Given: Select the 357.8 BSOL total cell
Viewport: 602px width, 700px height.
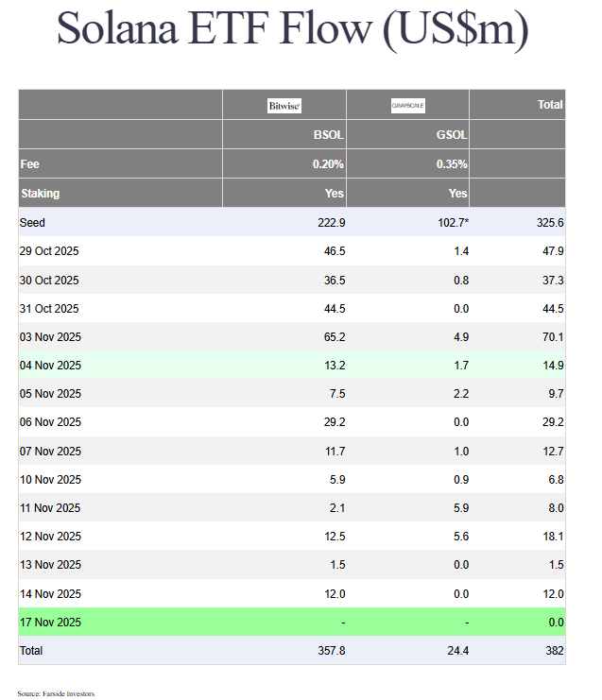Looking at the screenshot, I should coord(330,651).
